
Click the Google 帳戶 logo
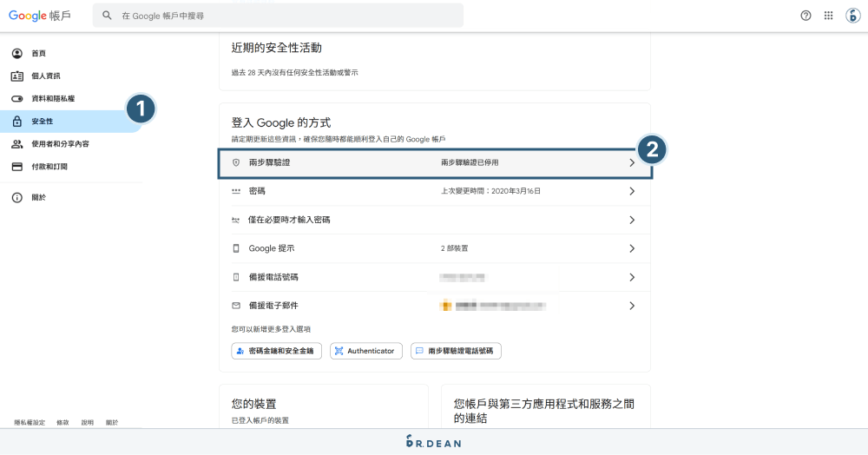coord(39,16)
